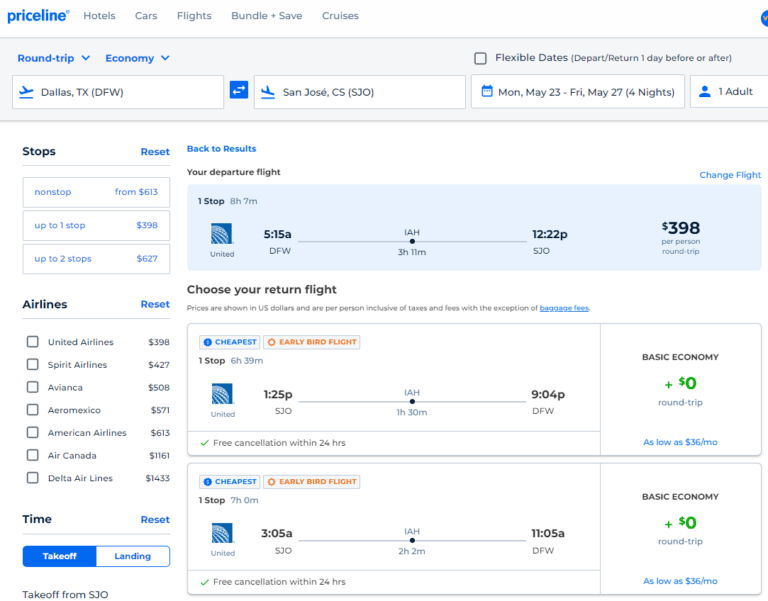Select the nonstop from $613 filter

click(96, 192)
